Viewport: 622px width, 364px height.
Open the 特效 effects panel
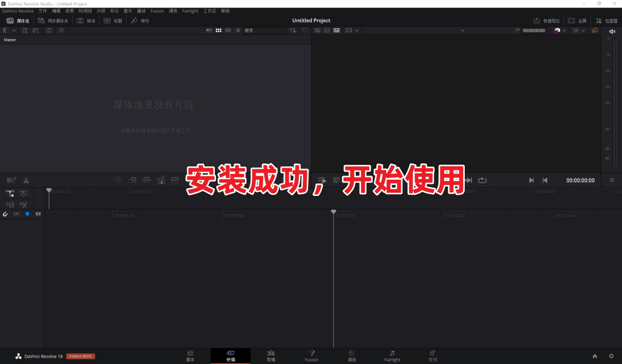[x=140, y=21]
